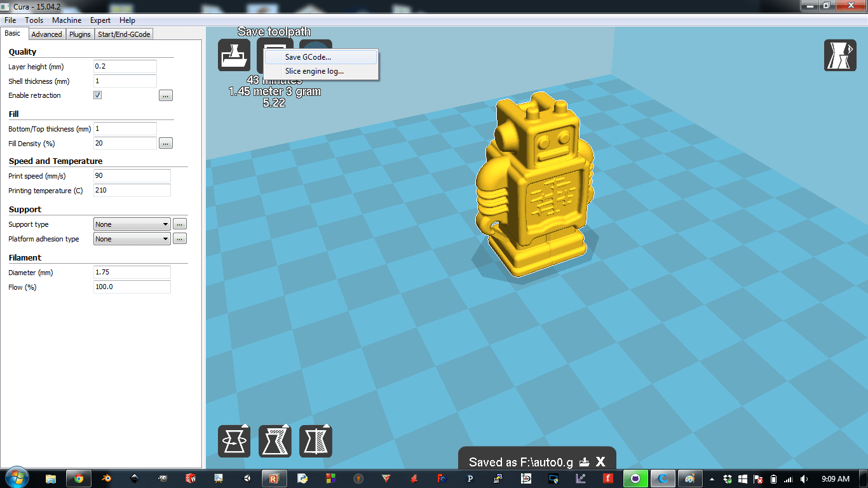Open Support type extra settings ... button

click(x=180, y=224)
